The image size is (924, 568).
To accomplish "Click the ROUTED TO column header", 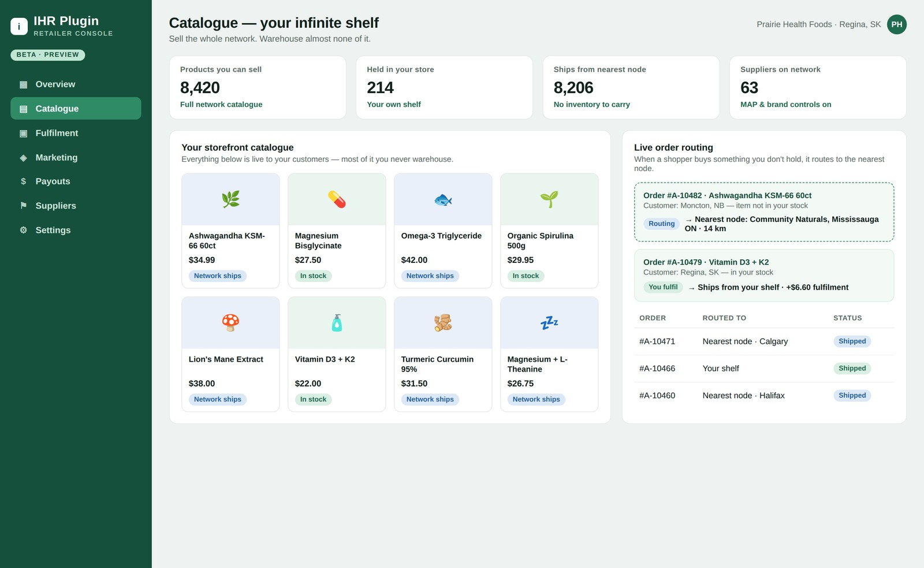I will click(x=724, y=318).
